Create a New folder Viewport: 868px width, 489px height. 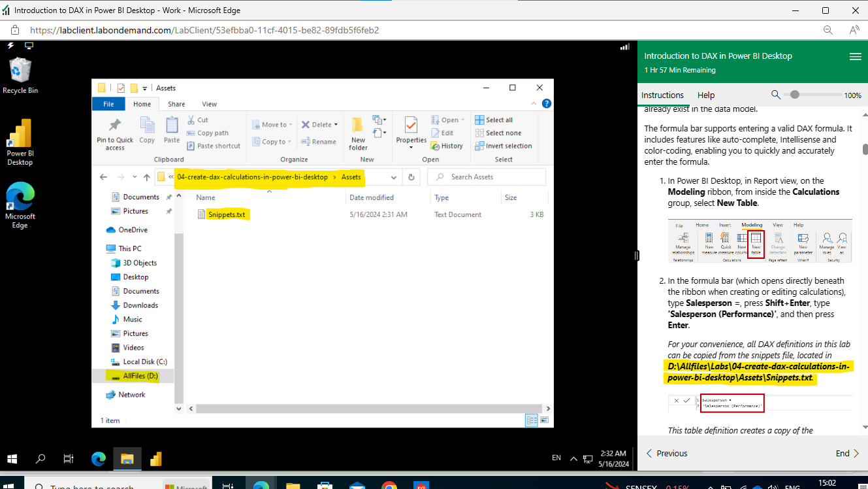pos(358,131)
